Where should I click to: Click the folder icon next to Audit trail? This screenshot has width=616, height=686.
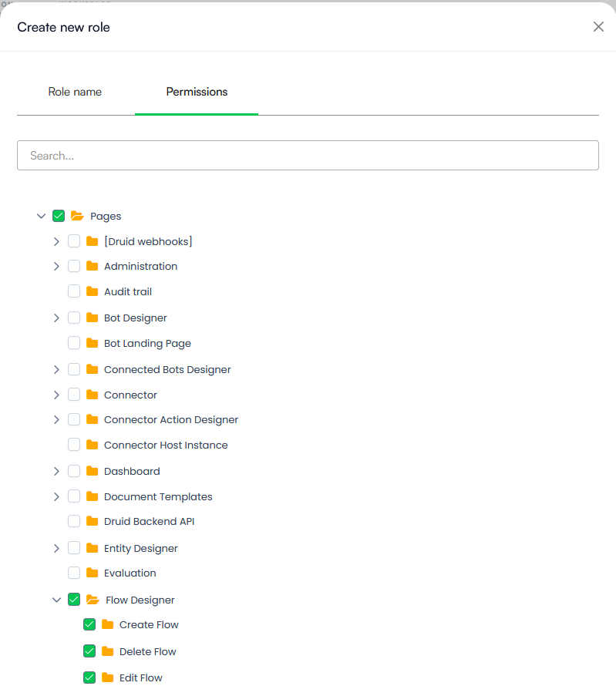93,291
